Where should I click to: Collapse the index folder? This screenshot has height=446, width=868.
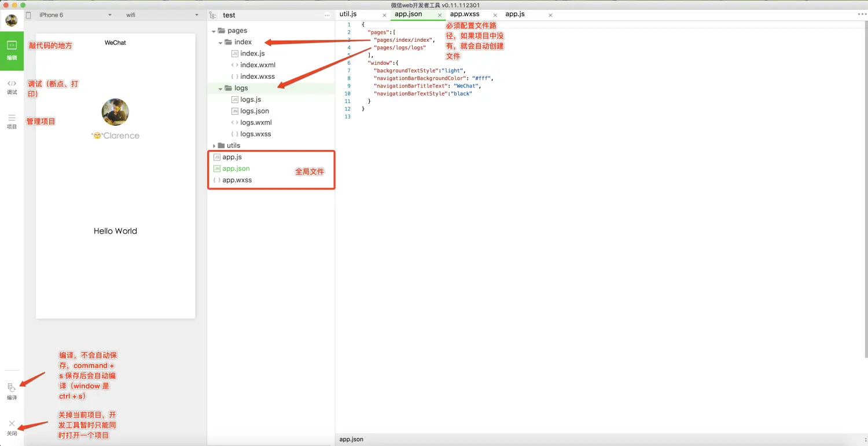(x=220, y=42)
